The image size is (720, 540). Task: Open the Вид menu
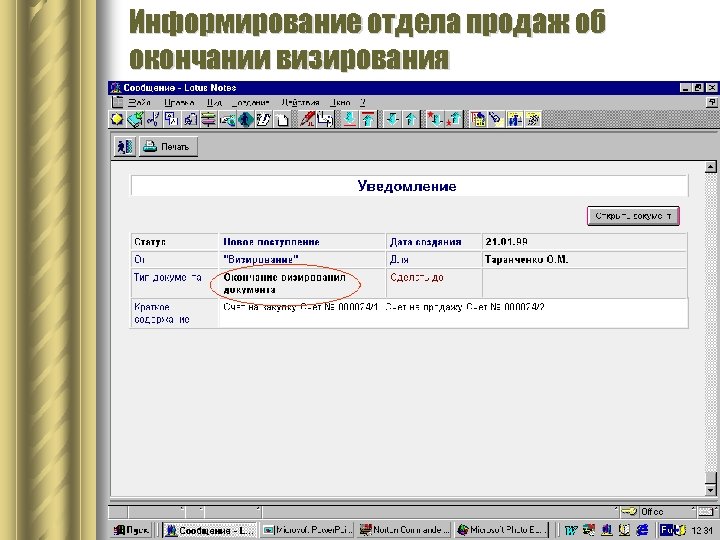[x=214, y=102]
